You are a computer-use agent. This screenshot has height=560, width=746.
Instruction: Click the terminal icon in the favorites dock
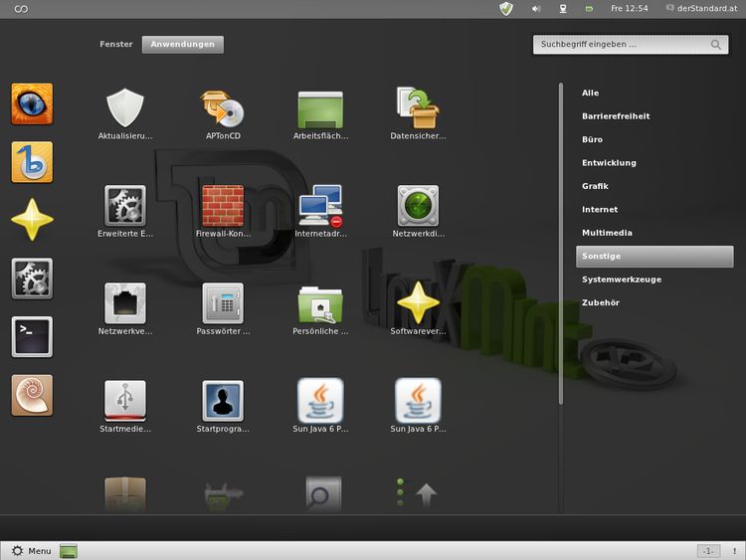(x=32, y=337)
